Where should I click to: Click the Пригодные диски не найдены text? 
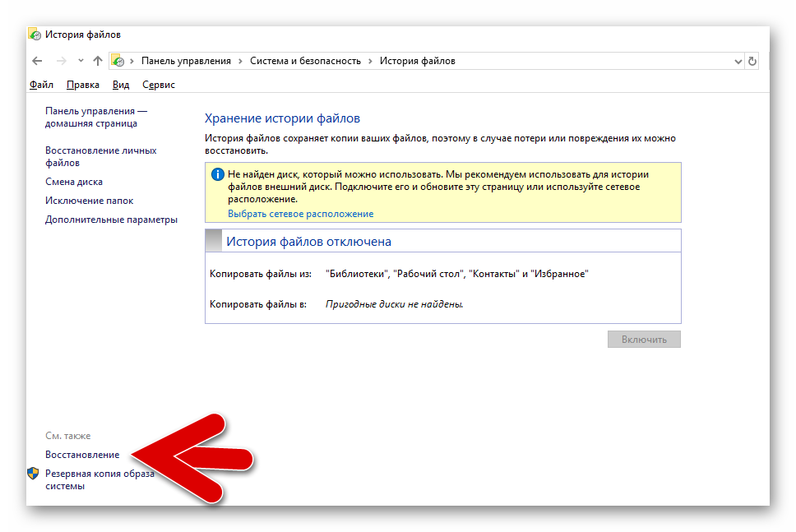point(394,304)
